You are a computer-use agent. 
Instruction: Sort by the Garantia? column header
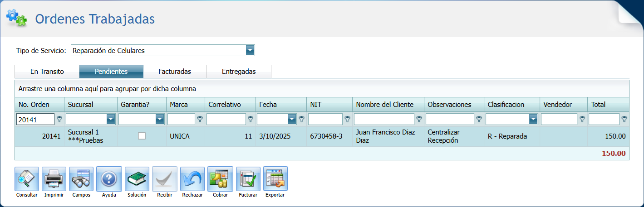tap(142, 105)
